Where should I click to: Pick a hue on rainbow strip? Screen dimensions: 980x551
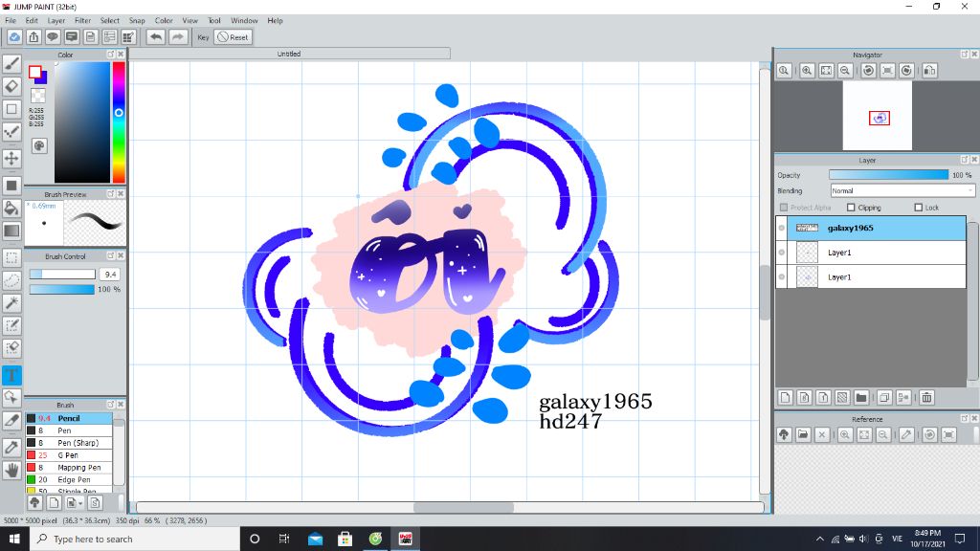[119, 121]
